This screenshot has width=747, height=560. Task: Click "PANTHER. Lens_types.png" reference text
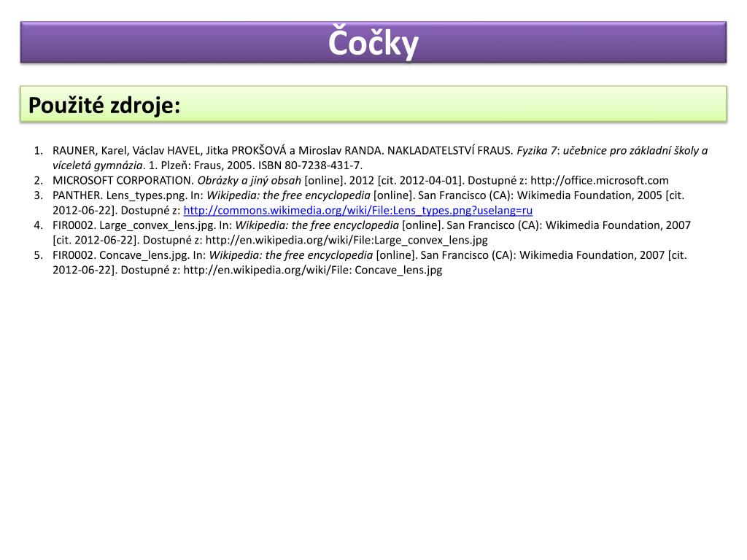(119, 195)
